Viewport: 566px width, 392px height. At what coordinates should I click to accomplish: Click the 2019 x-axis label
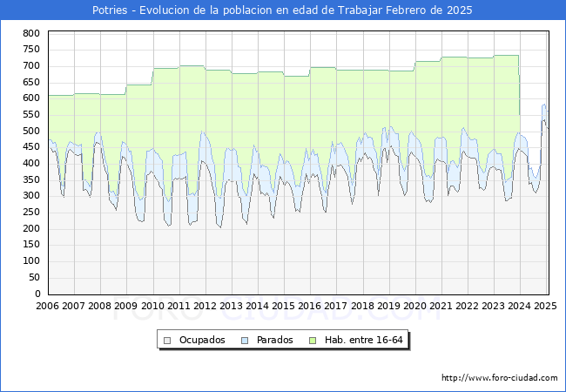tap(388, 306)
